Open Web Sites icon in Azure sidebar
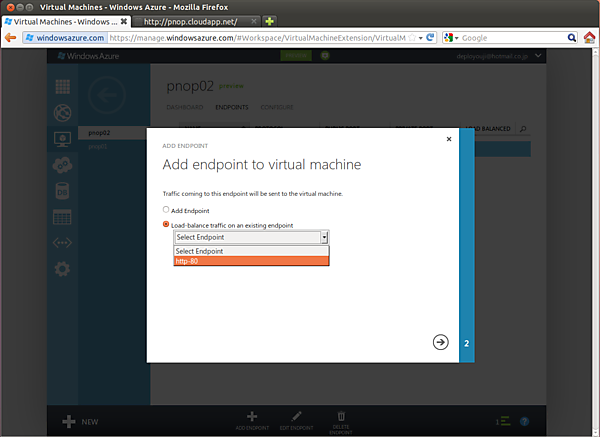The width and height of the screenshot is (600, 437). pos(62,113)
